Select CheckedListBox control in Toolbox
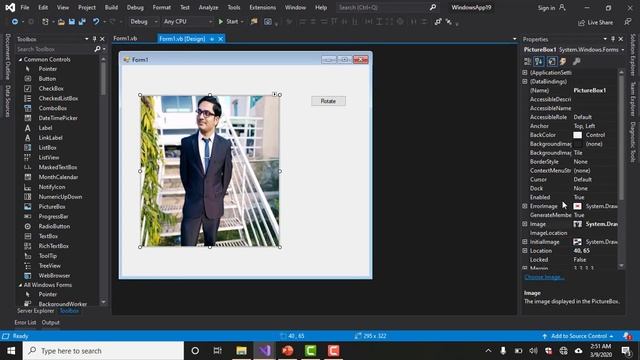This screenshot has height=360, width=640. click(58, 98)
